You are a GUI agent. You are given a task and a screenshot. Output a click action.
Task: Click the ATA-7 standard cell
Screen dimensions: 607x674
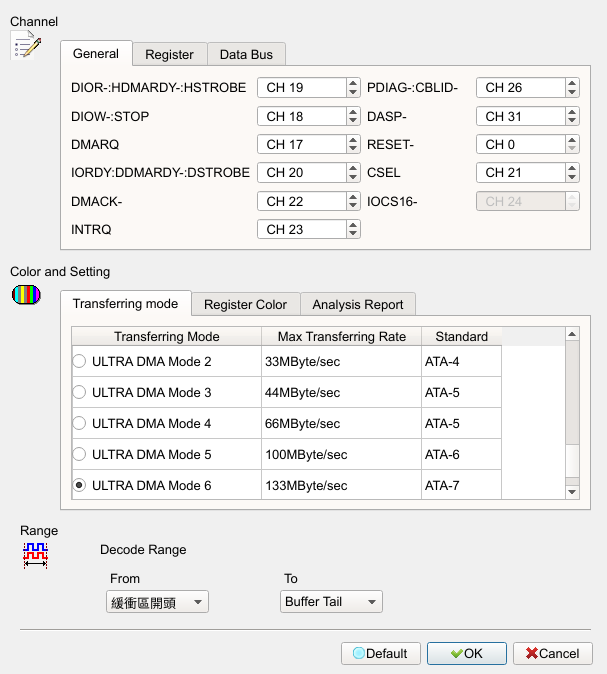point(461,485)
